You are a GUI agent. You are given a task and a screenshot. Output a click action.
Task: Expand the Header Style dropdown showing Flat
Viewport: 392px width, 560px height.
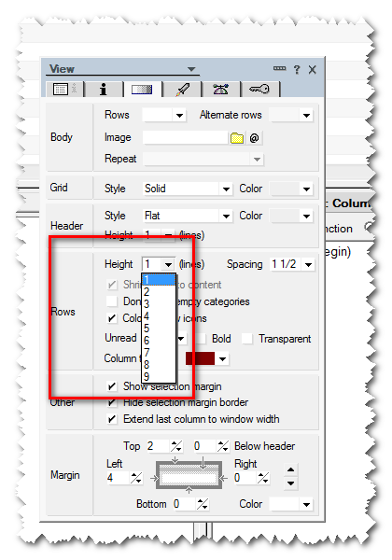(x=188, y=216)
